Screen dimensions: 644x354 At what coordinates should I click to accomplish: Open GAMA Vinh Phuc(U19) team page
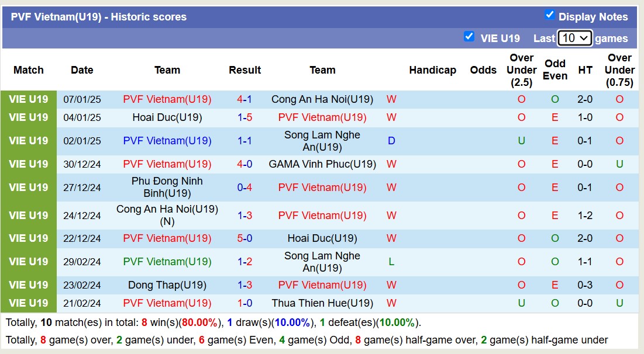pos(322,164)
